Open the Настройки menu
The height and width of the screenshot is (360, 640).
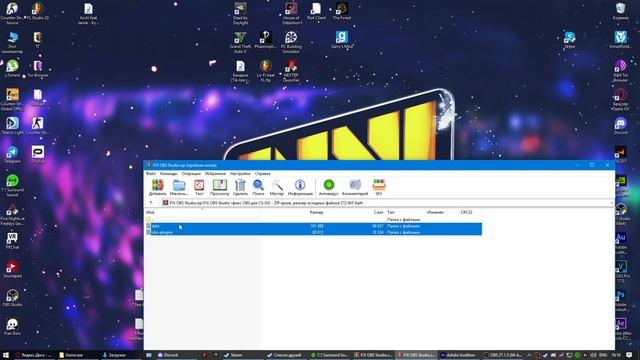(x=240, y=173)
